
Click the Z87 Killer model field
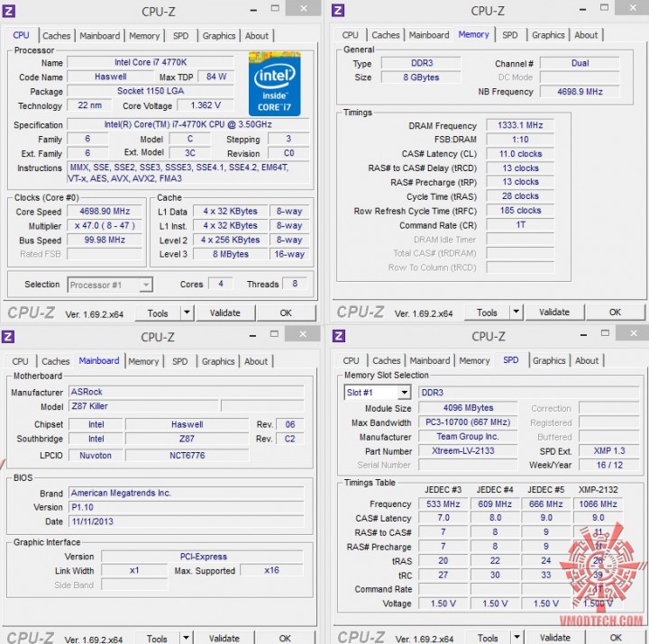click(x=143, y=406)
